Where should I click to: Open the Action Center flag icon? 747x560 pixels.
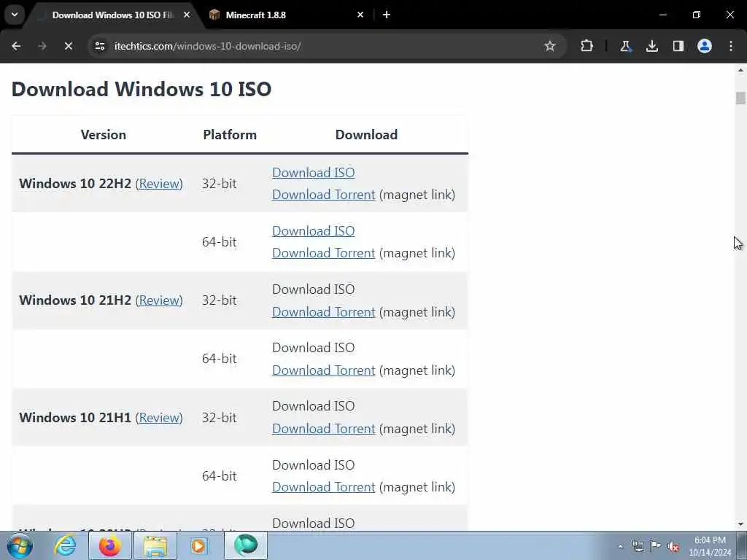[656, 546]
